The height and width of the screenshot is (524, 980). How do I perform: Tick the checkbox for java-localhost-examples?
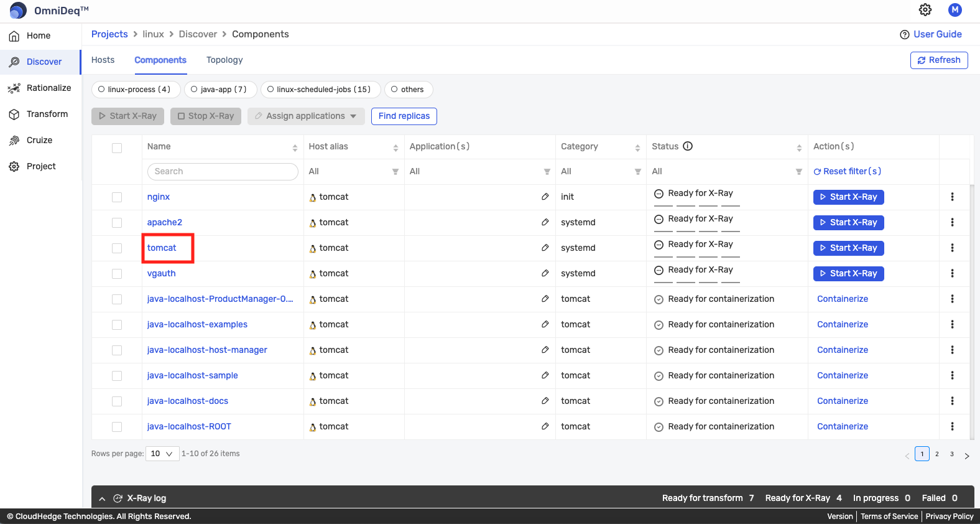(x=117, y=324)
